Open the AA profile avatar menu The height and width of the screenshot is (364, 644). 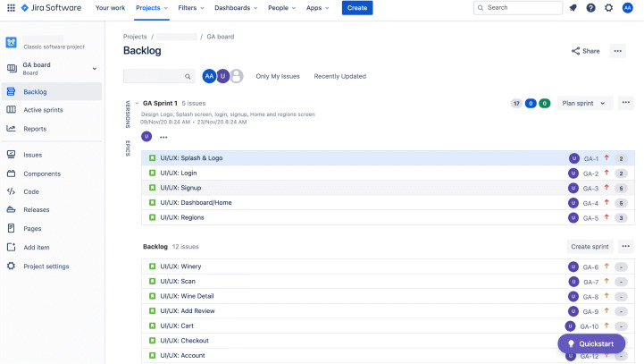tap(627, 8)
